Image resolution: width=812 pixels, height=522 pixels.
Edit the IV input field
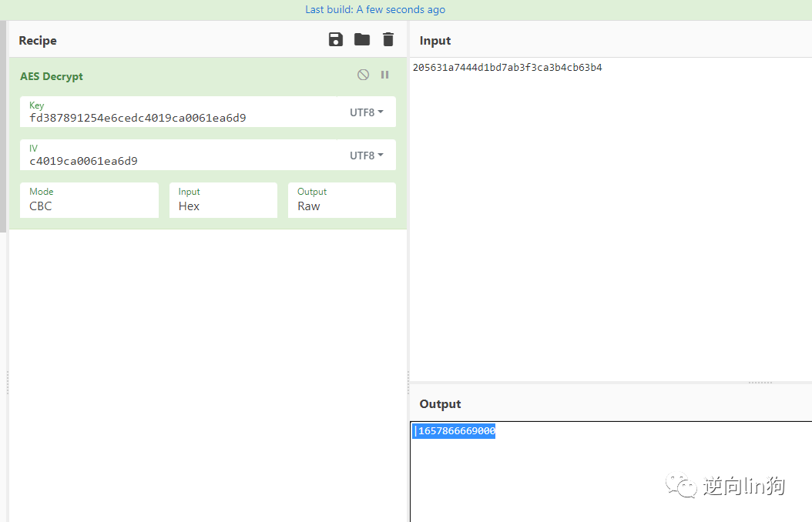click(x=180, y=155)
